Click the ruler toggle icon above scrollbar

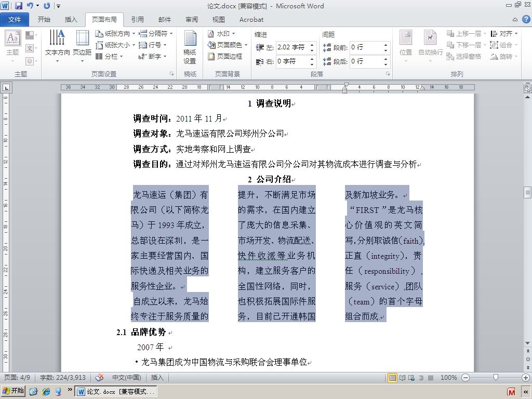coord(527,89)
